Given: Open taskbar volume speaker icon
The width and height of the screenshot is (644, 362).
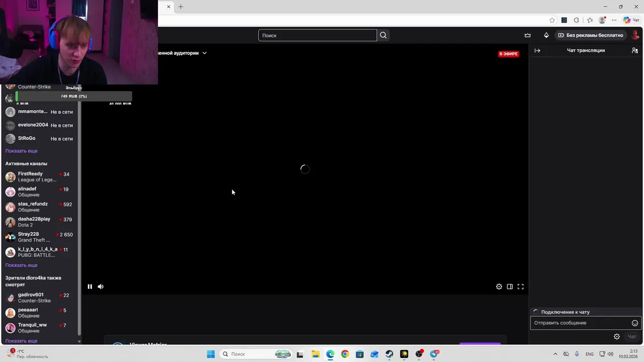Looking at the screenshot, I should 610,354.
